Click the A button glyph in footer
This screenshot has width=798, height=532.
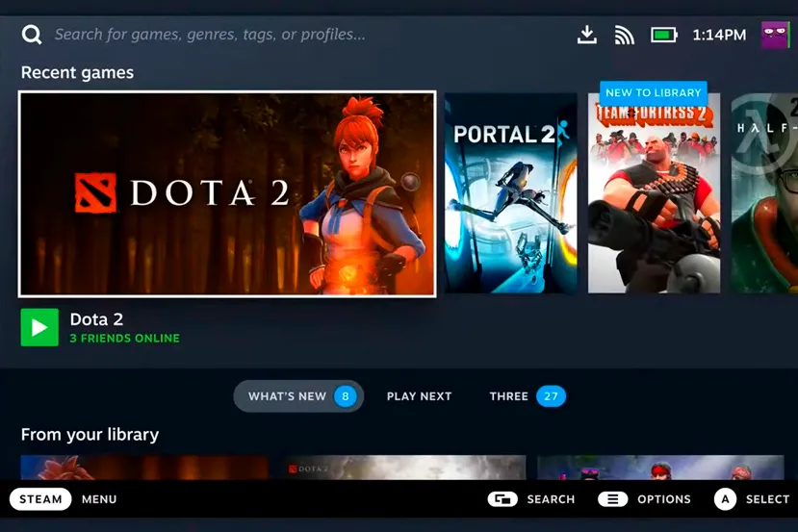tap(725, 499)
